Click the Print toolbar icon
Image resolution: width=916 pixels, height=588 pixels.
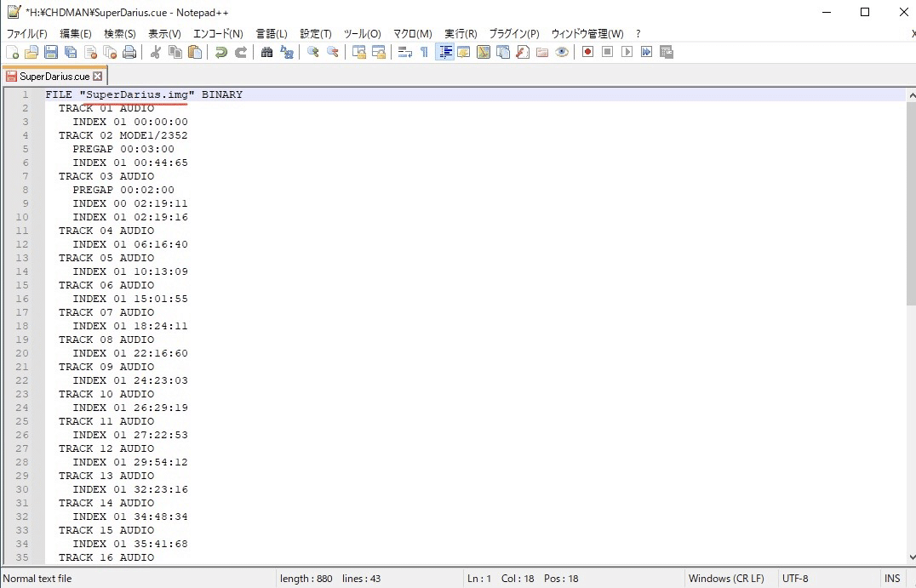pyautogui.click(x=129, y=53)
